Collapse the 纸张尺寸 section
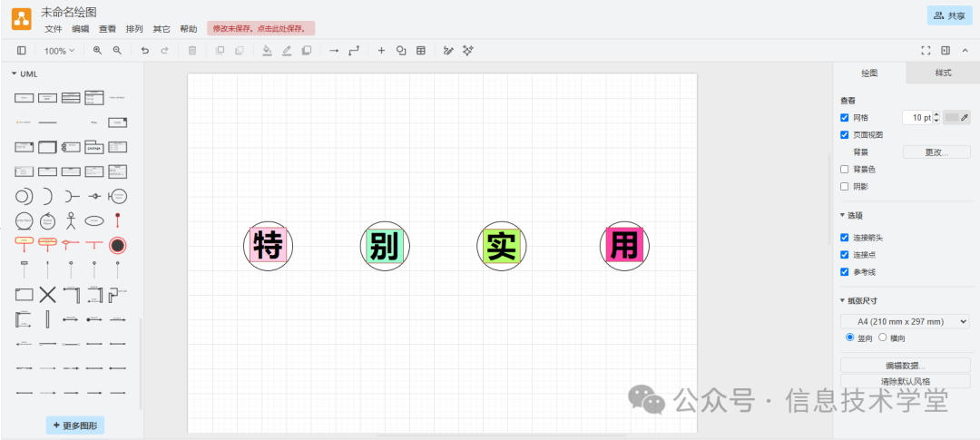The image size is (980, 440). [x=858, y=300]
